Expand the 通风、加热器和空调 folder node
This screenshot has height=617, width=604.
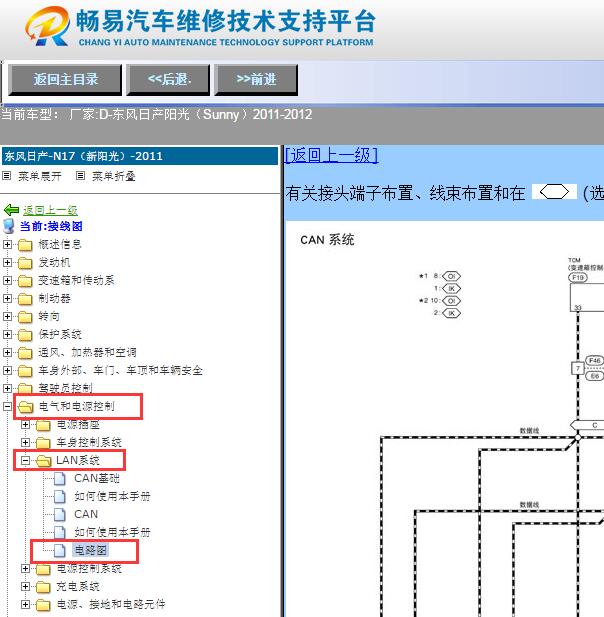coord(7,352)
